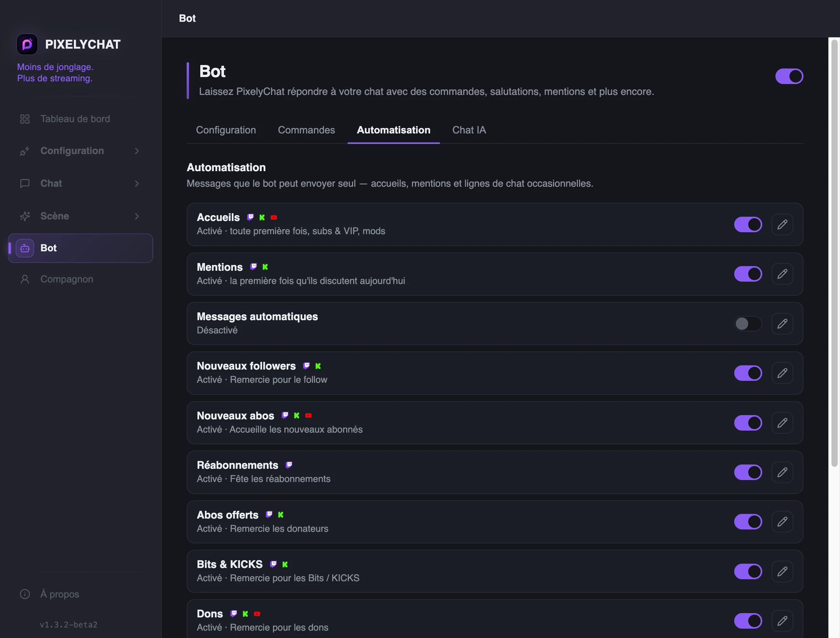Open the Configuration sidebar section

point(80,151)
